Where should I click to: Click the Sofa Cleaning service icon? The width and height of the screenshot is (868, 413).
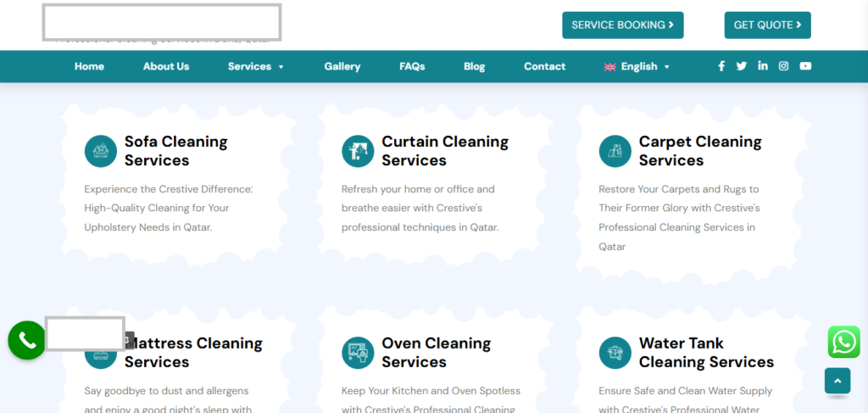[101, 152]
